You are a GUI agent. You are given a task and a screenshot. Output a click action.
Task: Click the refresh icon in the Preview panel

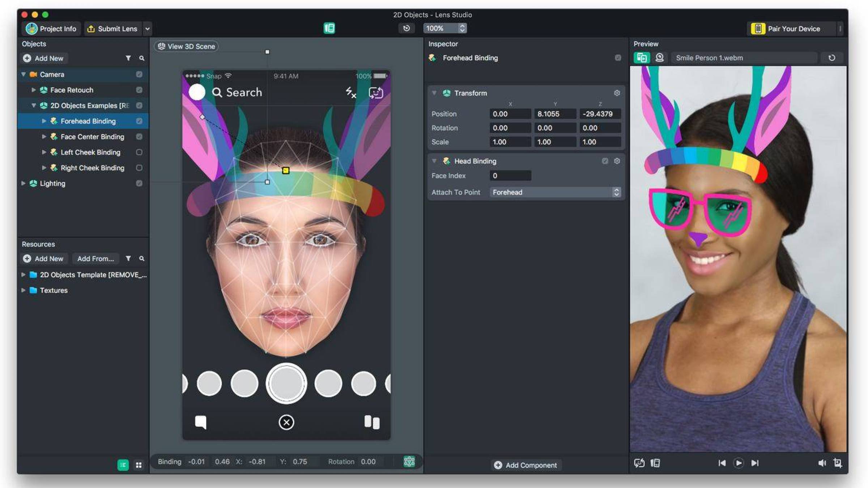coord(831,58)
